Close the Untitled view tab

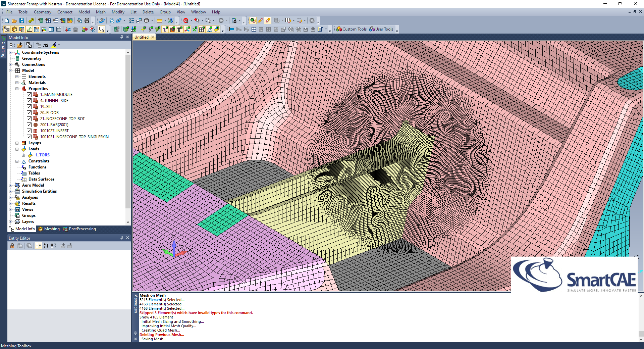[153, 37]
